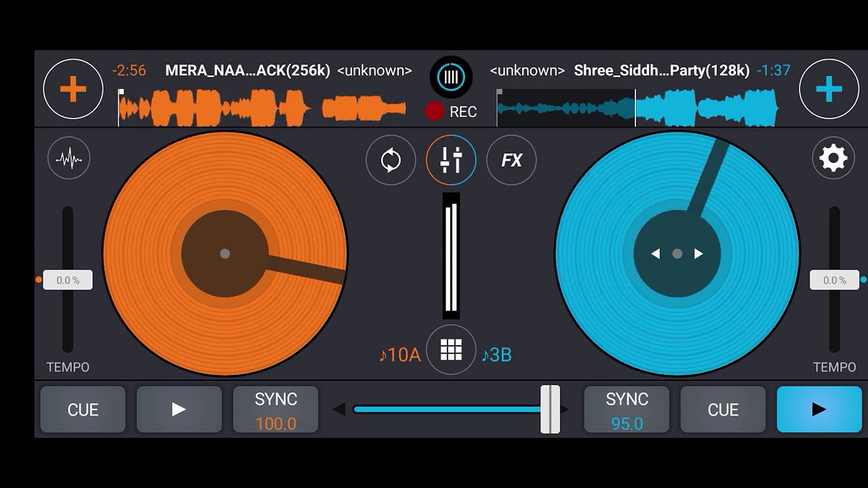Open the mixer equalizer icon
The image size is (868, 488).
(451, 160)
